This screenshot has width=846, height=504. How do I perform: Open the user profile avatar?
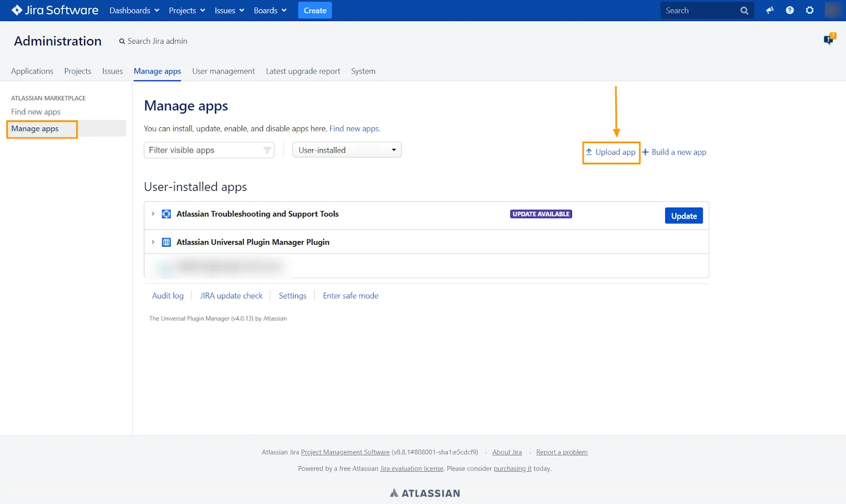click(x=832, y=10)
